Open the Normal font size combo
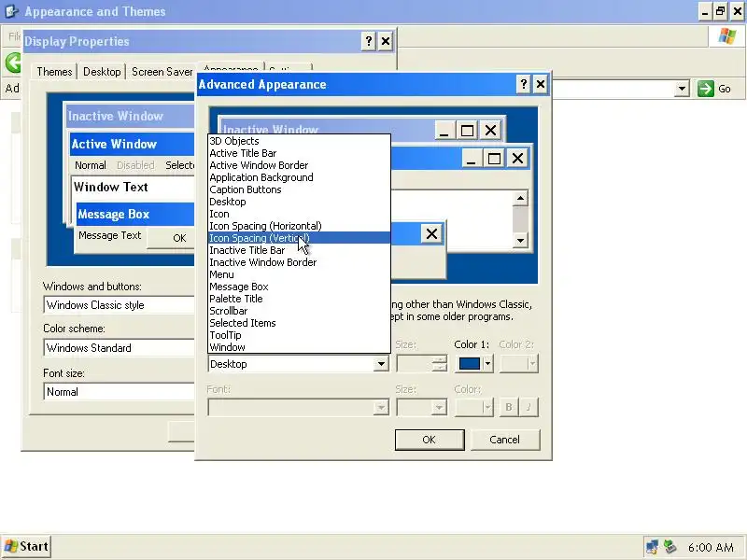Screen dimensions: 747x560 point(120,392)
